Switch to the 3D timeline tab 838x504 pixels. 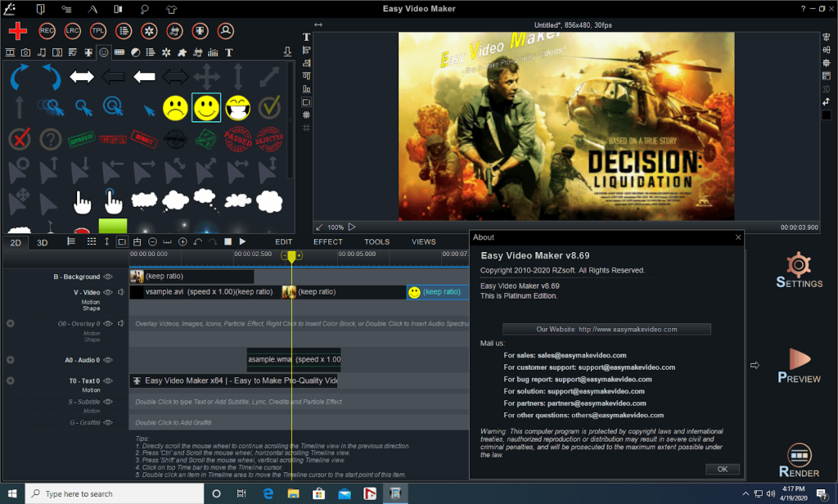41,242
